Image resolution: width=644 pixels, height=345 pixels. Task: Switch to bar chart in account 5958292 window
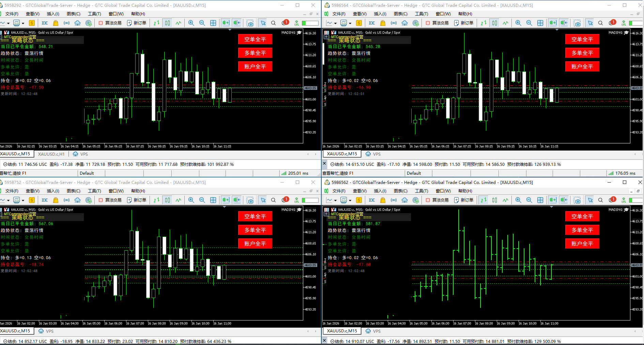(x=156, y=23)
